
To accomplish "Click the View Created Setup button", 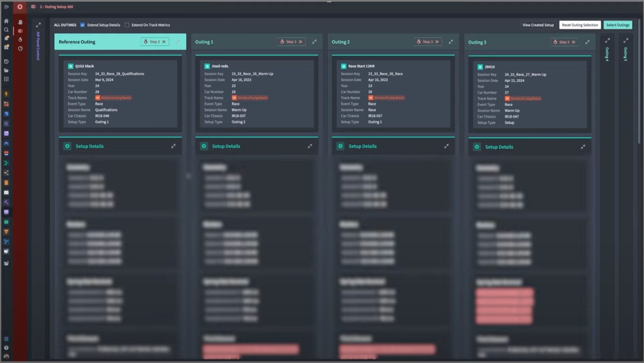I will click(x=538, y=25).
